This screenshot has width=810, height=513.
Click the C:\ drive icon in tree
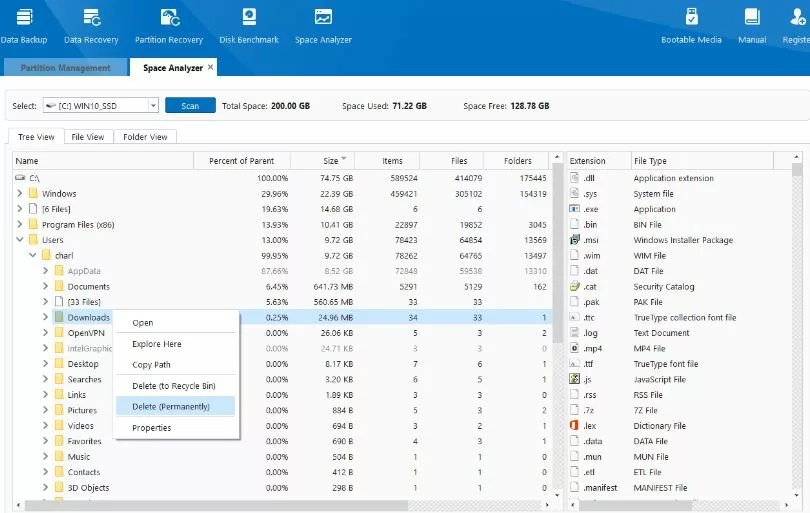tap(20, 178)
